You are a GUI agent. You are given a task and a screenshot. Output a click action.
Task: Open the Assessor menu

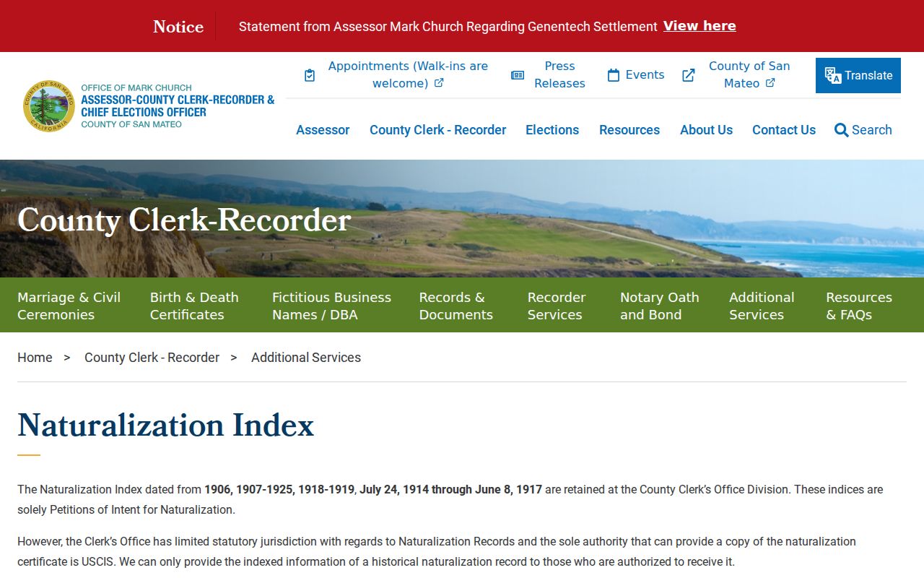click(323, 130)
